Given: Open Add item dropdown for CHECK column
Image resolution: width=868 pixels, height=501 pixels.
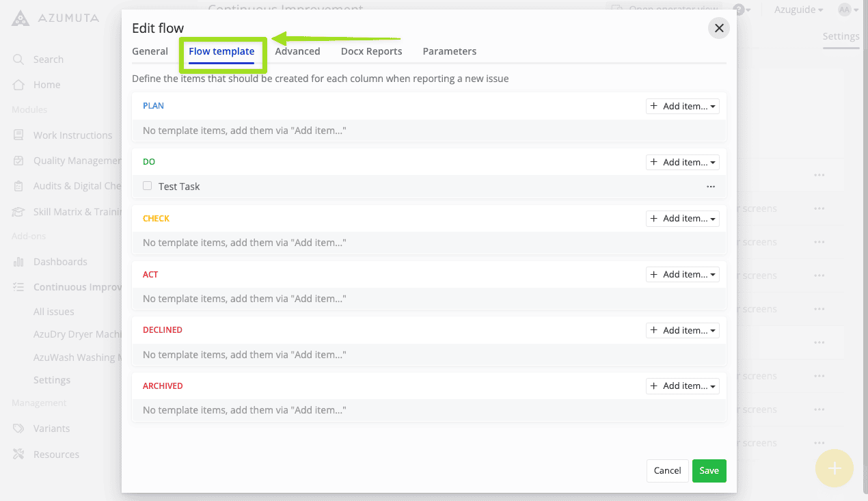Looking at the screenshot, I should 682,219.
